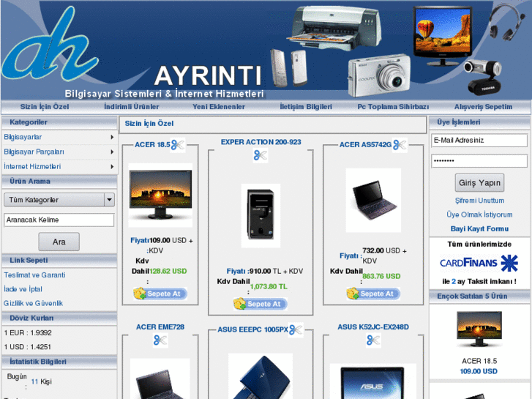Click the 1 USD : 1.4251 rate
Viewport: 532px width, 399px height.
pos(28,347)
